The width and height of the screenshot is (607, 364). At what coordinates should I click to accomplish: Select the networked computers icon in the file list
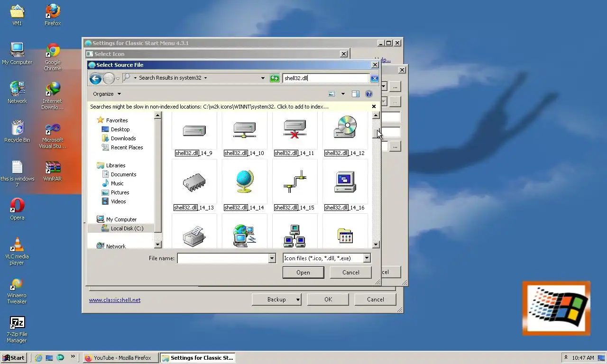[294, 236]
